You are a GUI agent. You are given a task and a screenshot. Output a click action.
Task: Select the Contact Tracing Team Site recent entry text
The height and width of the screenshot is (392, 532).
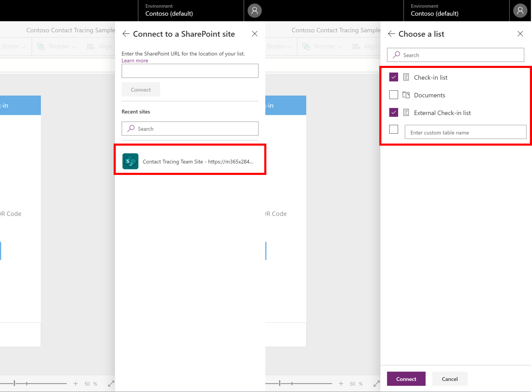click(x=198, y=162)
